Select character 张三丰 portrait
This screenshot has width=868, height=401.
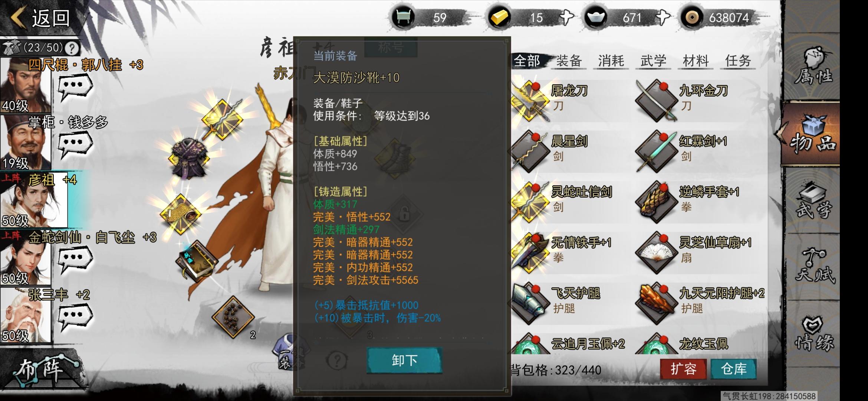[x=25, y=315]
